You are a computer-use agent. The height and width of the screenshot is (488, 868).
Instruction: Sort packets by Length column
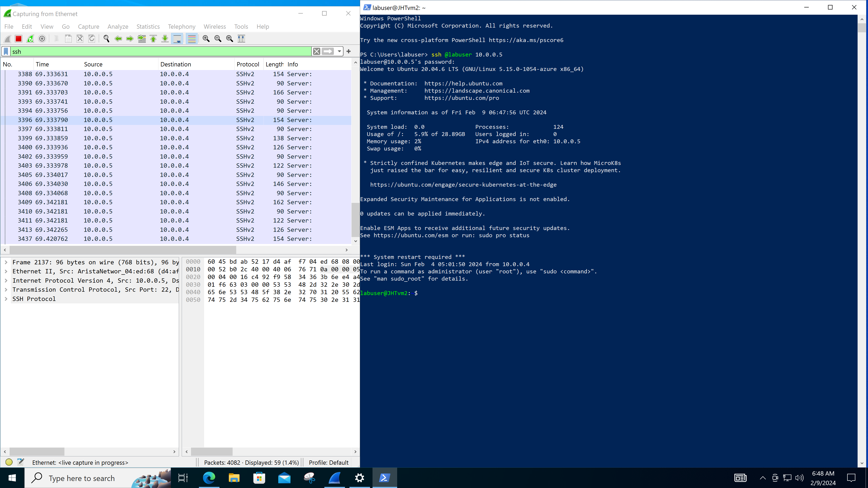(x=274, y=64)
